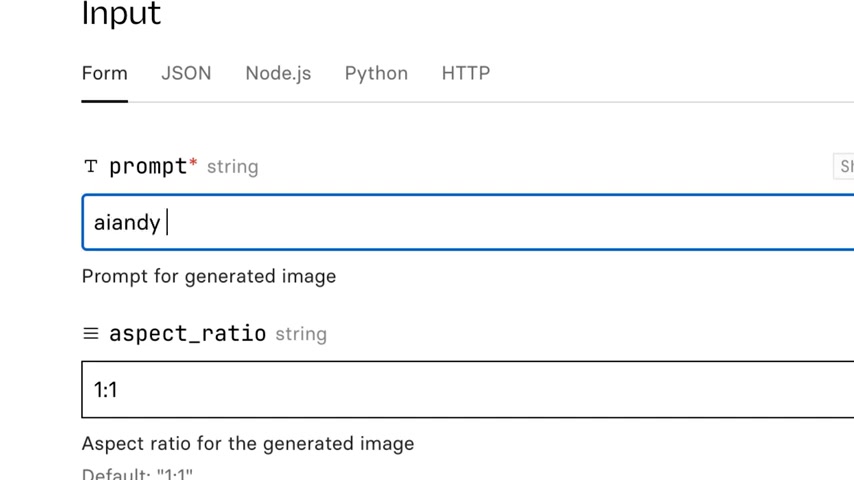This screenshot has height=480, width=854.
Task: Click 'Aspect ratio for the generated image' description
Action: 248,444
